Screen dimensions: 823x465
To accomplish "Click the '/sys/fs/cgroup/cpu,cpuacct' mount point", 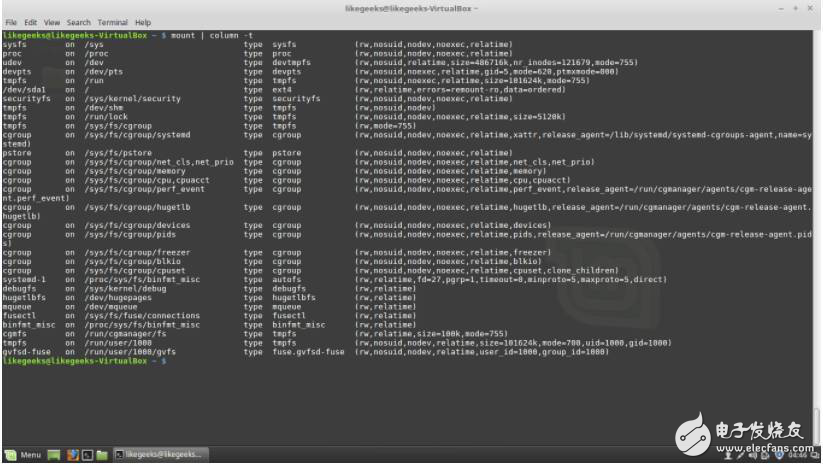I will click(147, 180).
